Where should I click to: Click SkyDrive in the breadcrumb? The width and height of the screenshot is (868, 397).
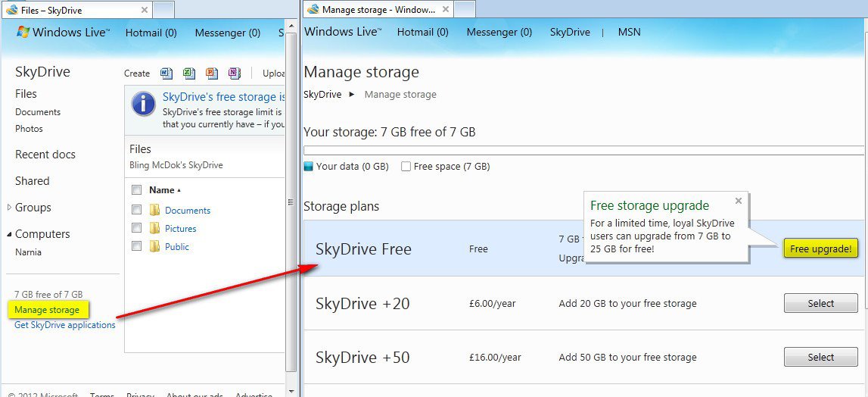coord(322,94)
